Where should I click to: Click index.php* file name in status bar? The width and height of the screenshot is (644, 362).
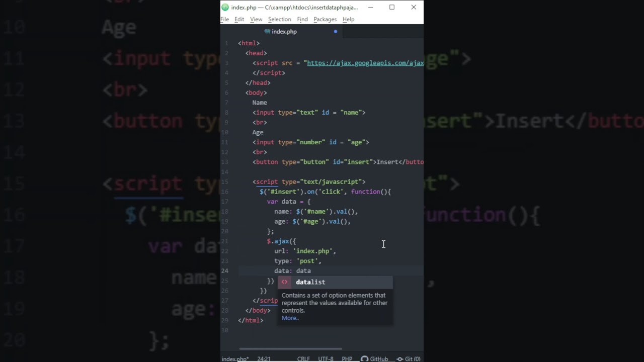pyautogui.click(x=235, y=358)
